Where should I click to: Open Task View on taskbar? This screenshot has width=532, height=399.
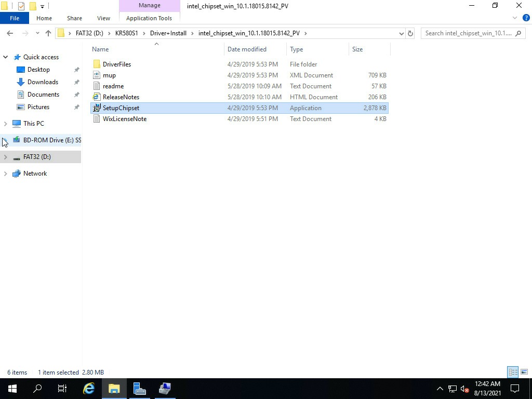(x=62, y=389)
